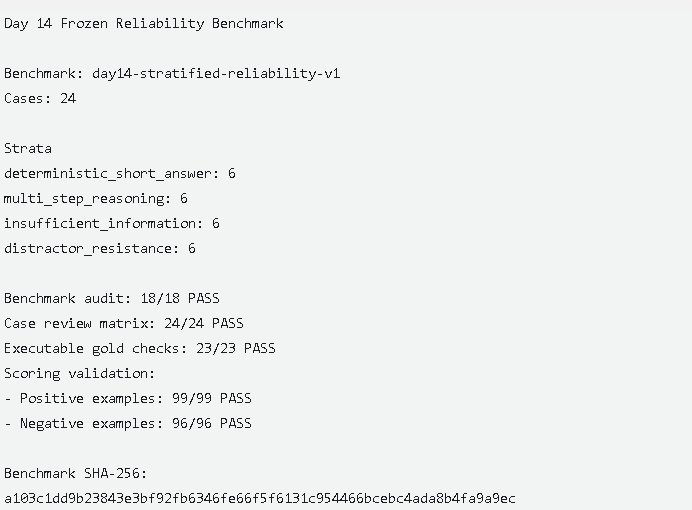Click the Cases: 24 line
This screenshot has width=692, height=510.
[40, 98]
